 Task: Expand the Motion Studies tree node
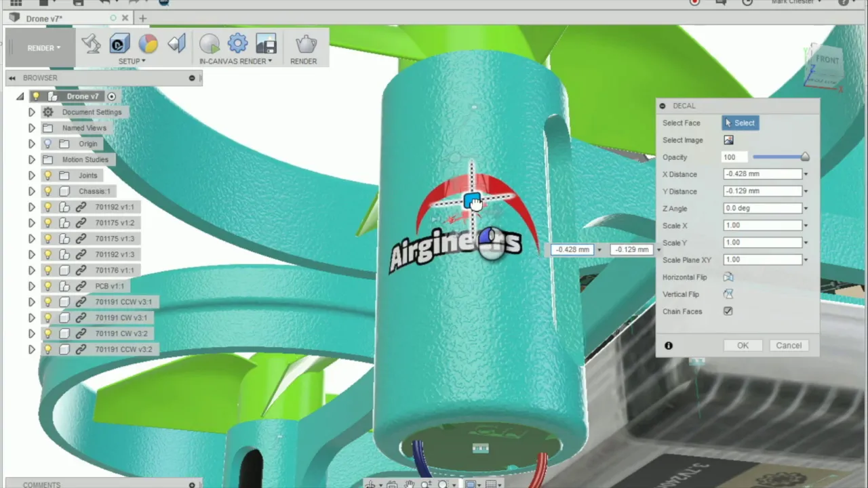pos(31,159)
